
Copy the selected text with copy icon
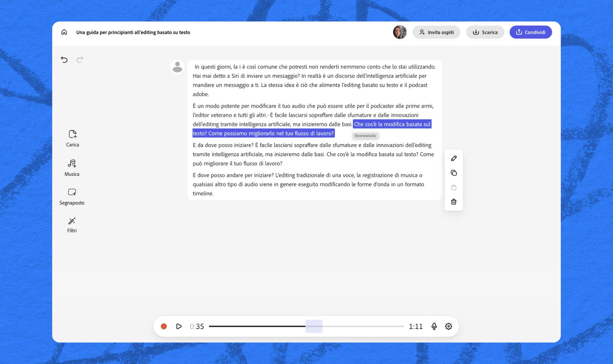(453, 173)
